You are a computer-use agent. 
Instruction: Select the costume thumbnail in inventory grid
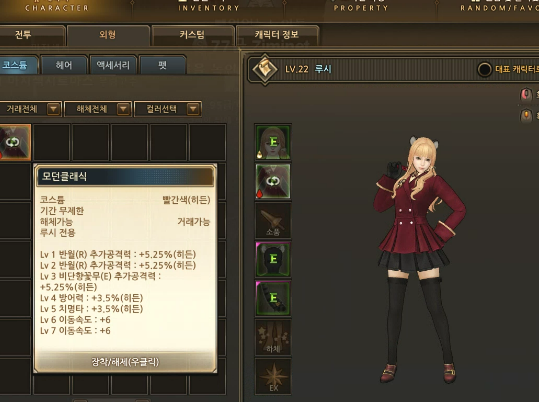coord(15,142)
